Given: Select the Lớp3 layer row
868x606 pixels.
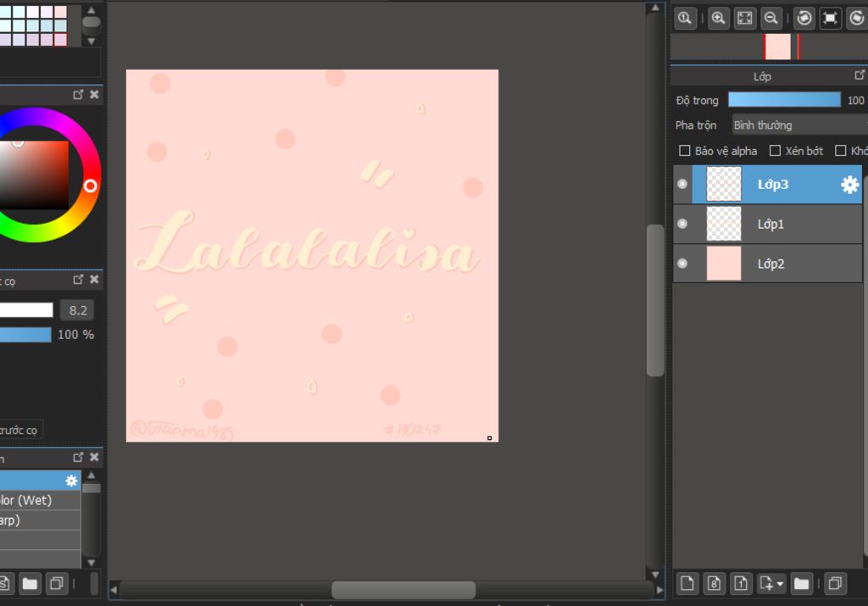Looking at the screenshot, I should (x=768, y=184).
